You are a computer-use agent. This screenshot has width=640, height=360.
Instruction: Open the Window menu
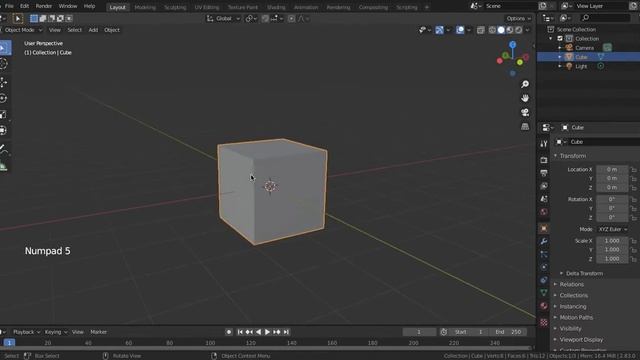pos(68,6)
